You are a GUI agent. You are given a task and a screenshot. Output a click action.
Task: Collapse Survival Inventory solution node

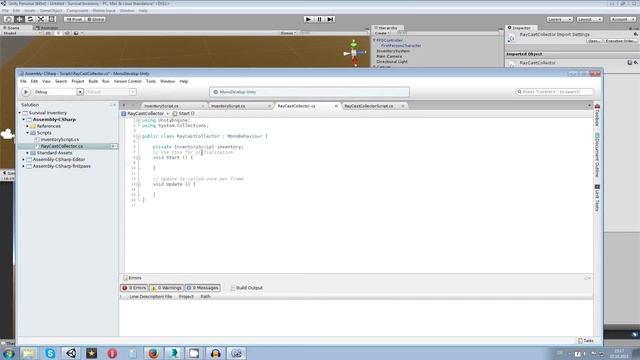pos(20,113)
